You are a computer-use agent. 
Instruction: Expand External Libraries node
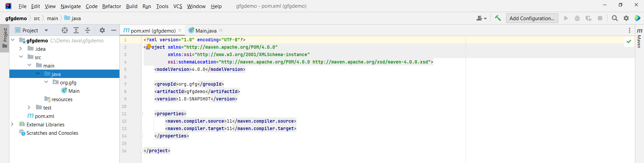coord(12,124)
